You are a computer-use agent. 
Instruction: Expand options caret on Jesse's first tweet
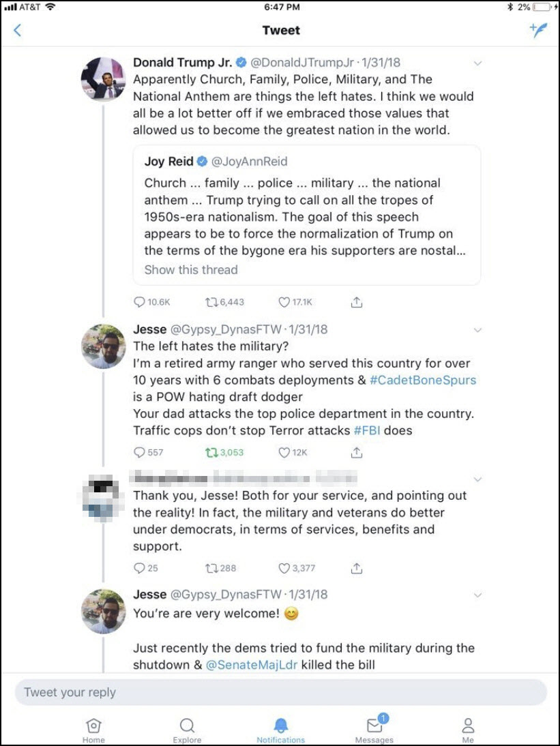477,330
